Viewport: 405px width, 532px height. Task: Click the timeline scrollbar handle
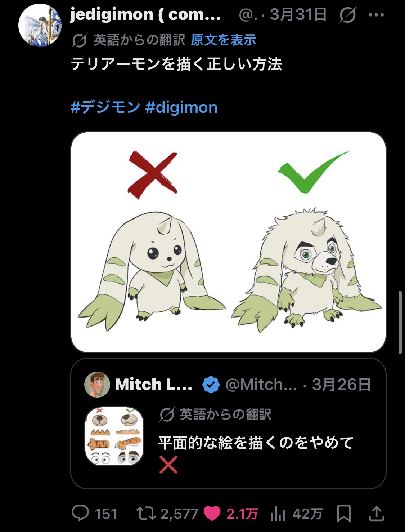point(400,323)
